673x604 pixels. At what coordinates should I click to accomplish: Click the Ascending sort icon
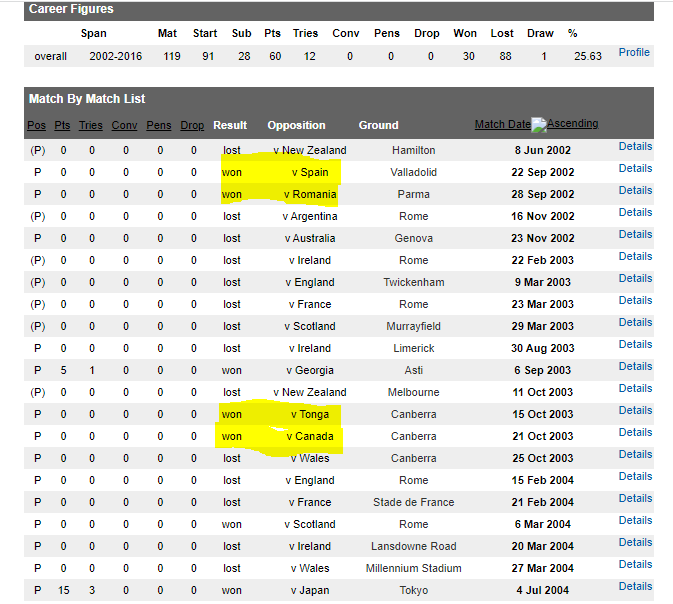click(x=565, y=124)
